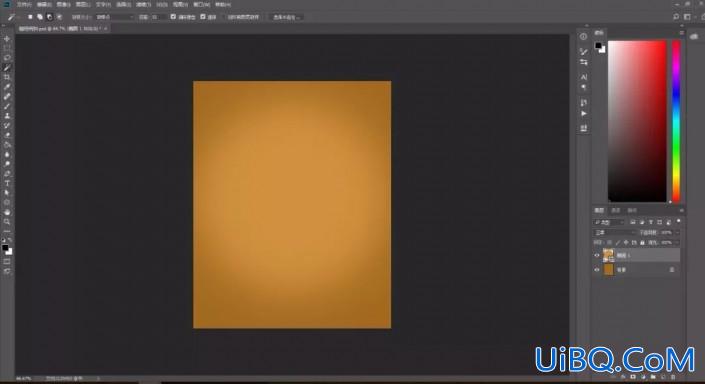The image size is (705, 384).
Task: Select the Layer 1 thumbnail
Action: (x=608, y=255)
